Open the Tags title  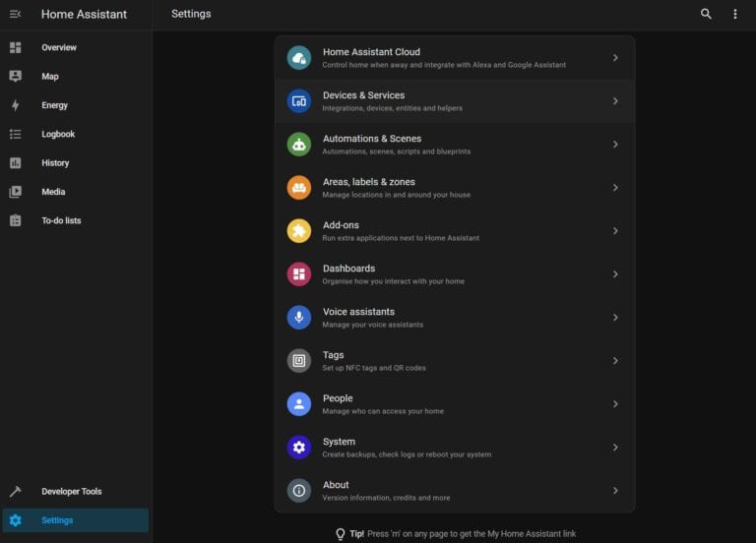pos(333,355)
